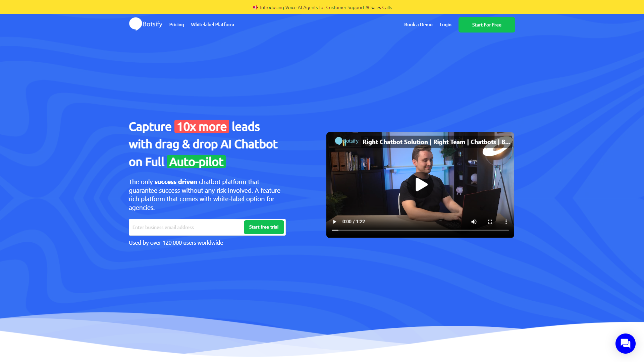Image resolution: width=644 pixels, height=362 pixels.
Task: Click the play button on the video
Action: click(420, 185)
